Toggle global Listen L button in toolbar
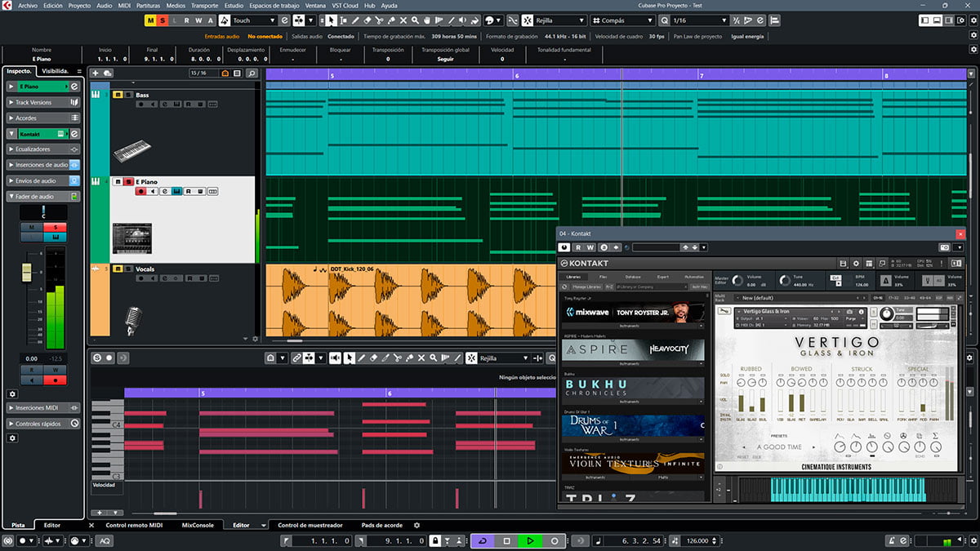The image size is (980, 551). click(175, 20)
